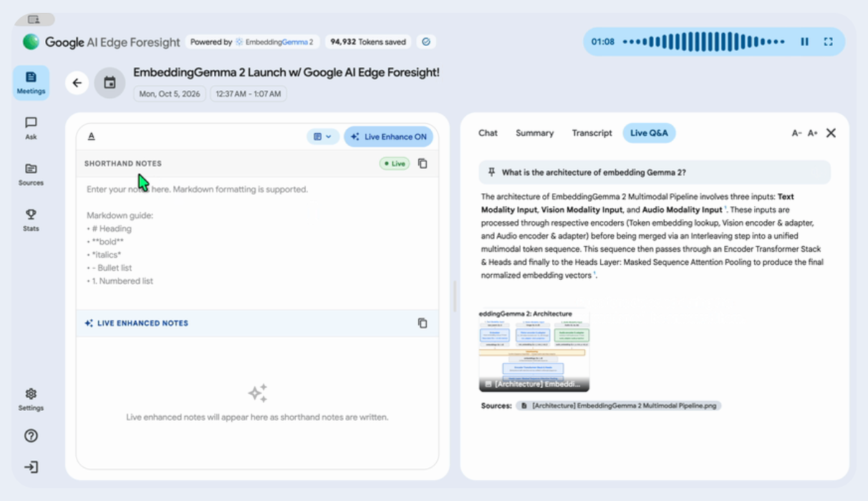Click the Mon, Oct 5, 2026 date chip
This screenshot has width=868, height=501.
click(x=170, y=94)
